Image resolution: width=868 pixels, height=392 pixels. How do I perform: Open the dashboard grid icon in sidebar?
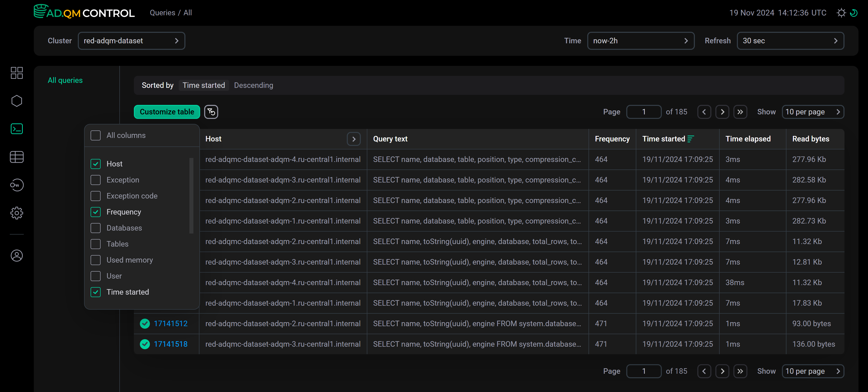(17, 73)
